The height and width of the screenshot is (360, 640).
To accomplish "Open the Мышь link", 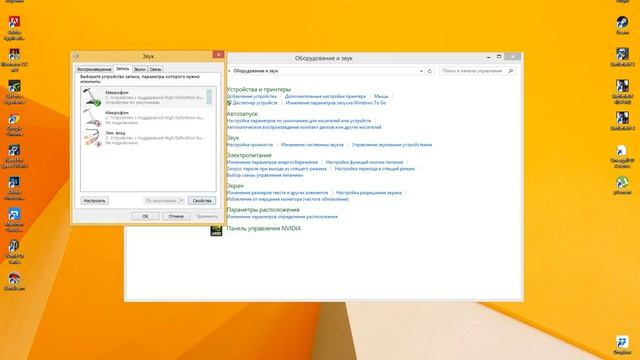I will pos(381,96).
